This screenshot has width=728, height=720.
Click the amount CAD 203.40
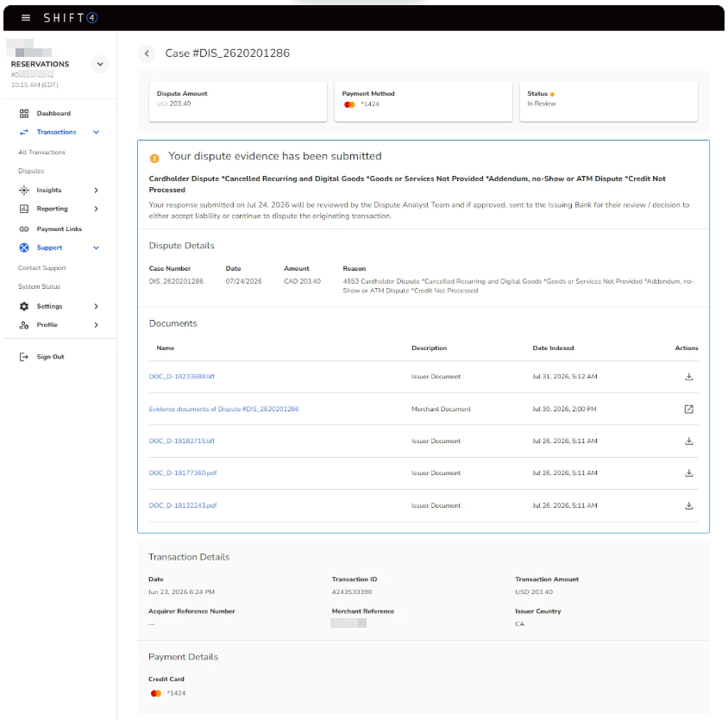point(302,281)
